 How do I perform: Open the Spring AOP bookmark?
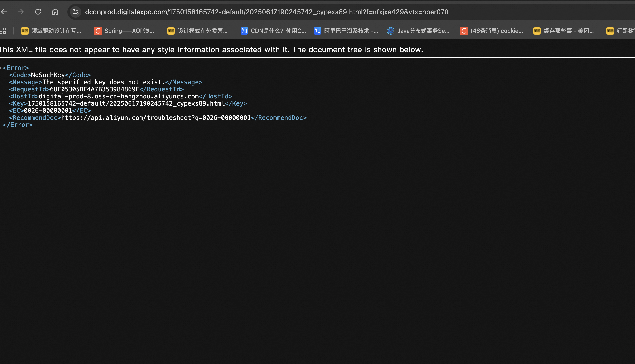click(124, 31)
